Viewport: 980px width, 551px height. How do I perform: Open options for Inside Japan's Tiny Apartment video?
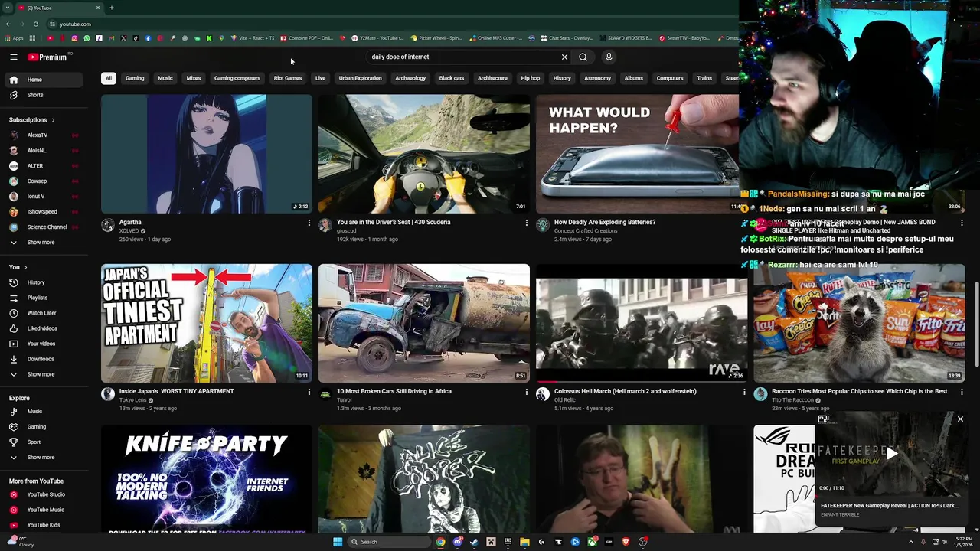pyautogui.click(x=309, y=392)
